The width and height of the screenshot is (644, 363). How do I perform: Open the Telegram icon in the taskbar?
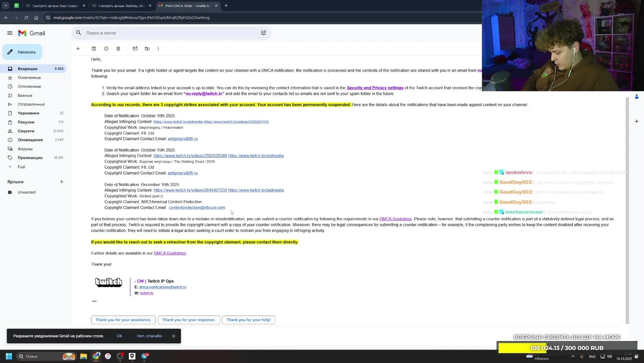[145, 356]
